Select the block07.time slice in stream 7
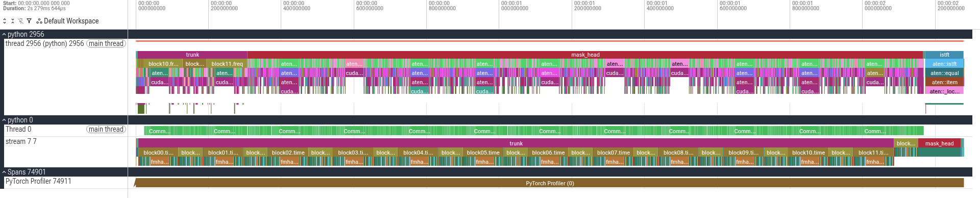 click(x=614, y=153)
